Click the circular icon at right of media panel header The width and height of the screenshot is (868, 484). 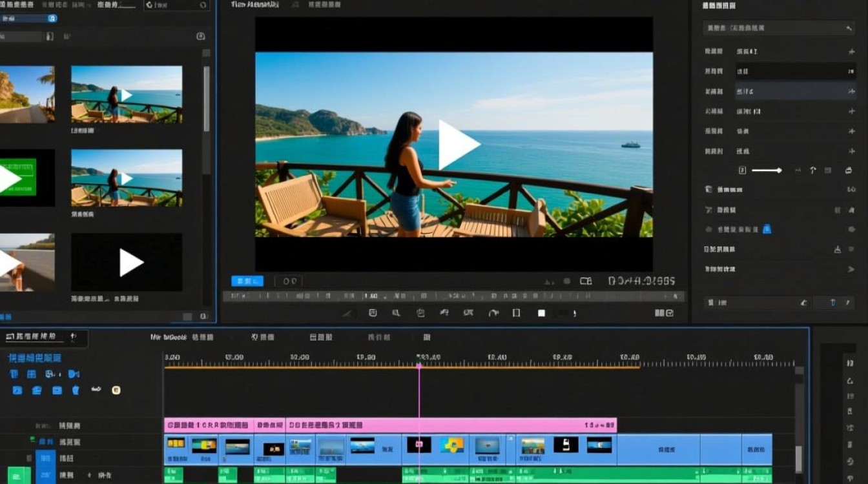pyautogui.click(x=200, y=37)
